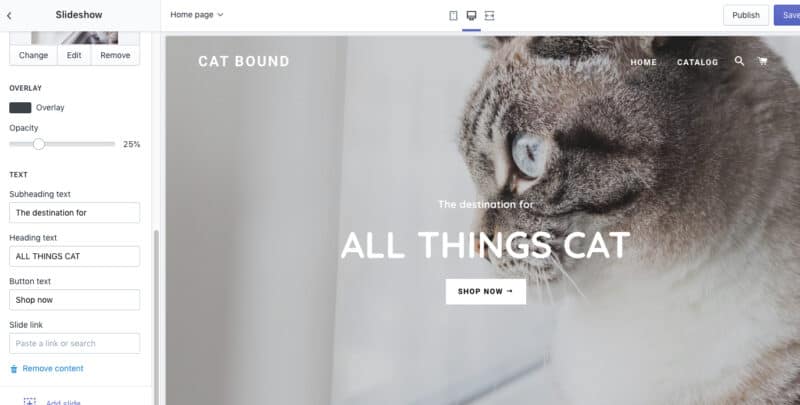
Task: Click the Publish button
Action: [x=746, y=15]
